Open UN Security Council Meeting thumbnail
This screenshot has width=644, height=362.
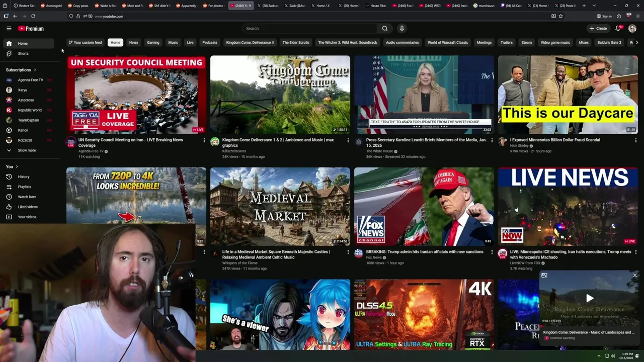[x=136, y=95]
